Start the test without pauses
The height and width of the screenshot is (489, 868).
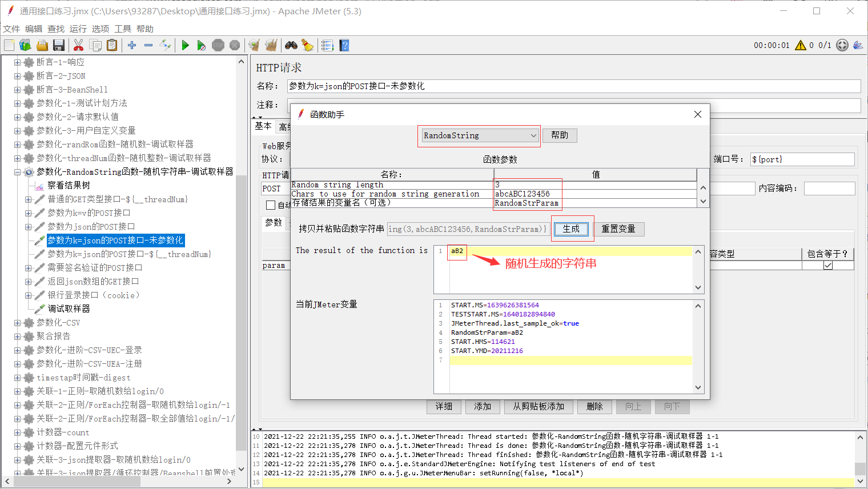[x=201, y=45]
